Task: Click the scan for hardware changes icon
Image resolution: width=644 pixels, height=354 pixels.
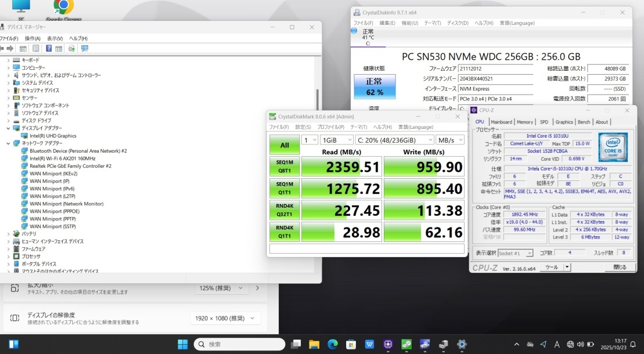Action: pos(85,49)
